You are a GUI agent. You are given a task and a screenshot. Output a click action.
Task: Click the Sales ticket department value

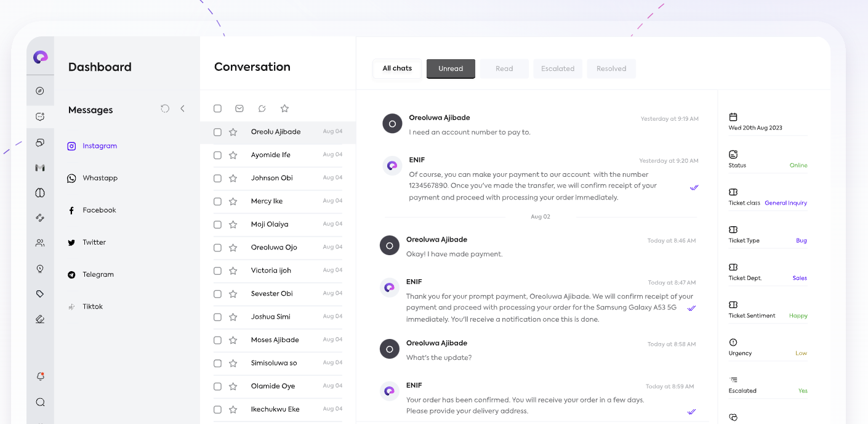click(x=800, y=278)
